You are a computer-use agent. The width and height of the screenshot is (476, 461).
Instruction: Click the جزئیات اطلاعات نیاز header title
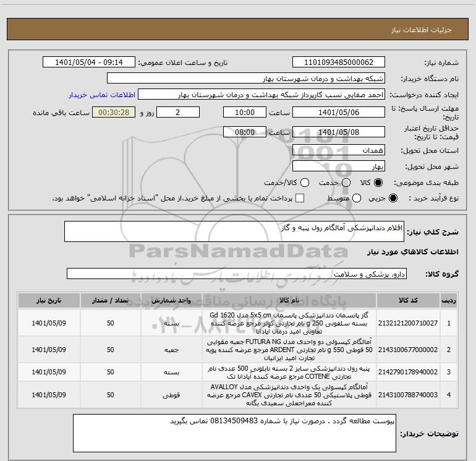(x=422, y=30)
